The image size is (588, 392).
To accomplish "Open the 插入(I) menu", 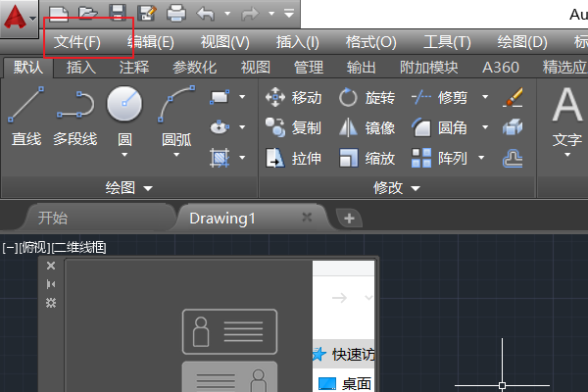I will click(x=297, y=41).
